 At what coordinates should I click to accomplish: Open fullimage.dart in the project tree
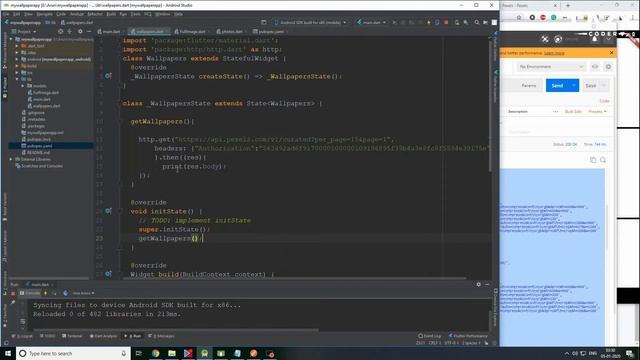(x=43, y=93)
